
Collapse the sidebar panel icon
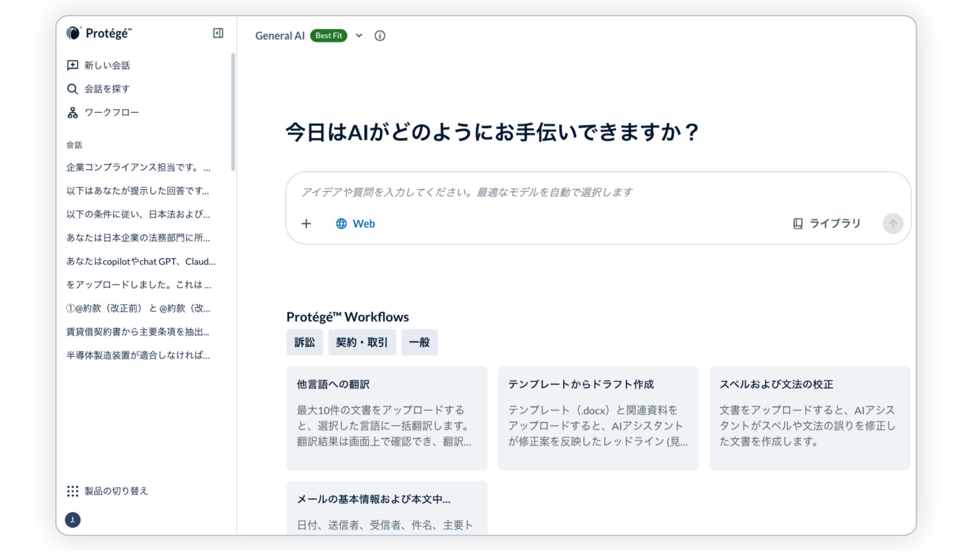point(218,33)
